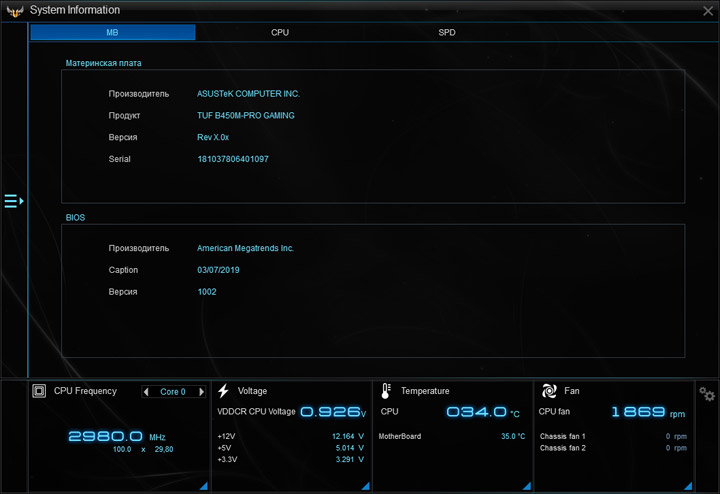Click the Продукт label

(124, 115)
